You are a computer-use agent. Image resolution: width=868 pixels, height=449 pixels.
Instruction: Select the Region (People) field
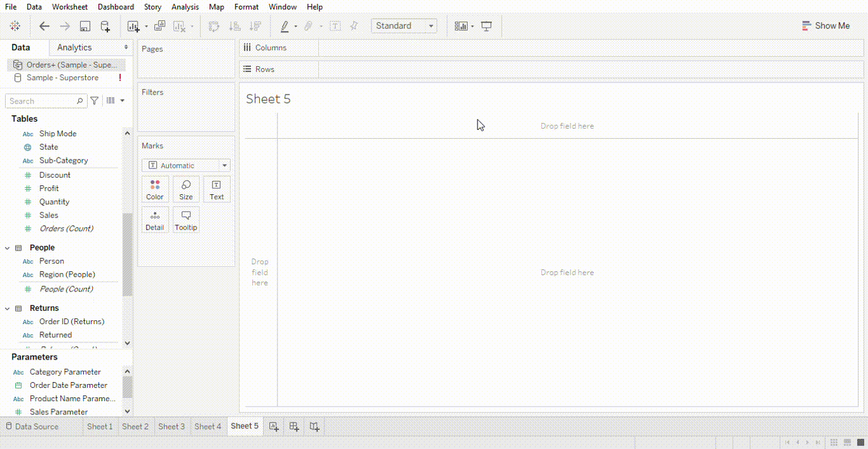point(67,274)
